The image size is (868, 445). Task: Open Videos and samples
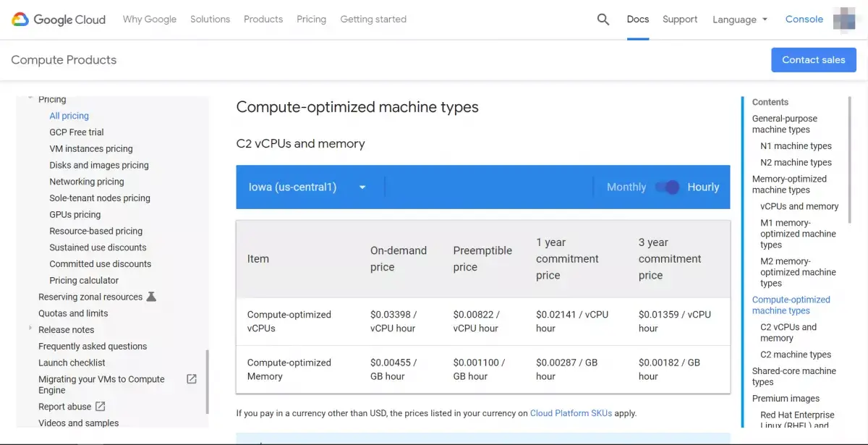click(79, 423)
